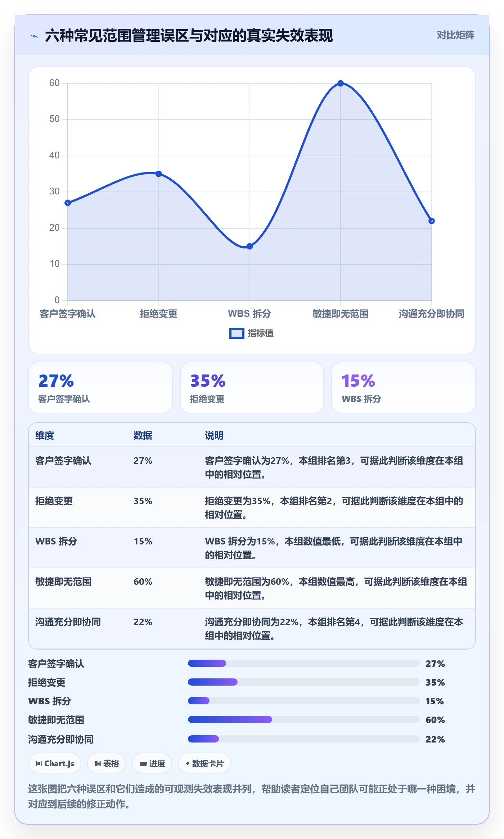Click the 60% value beside progress bar
Image resolution: width=504 pixels, height=839 pixels.
point(435,720)
